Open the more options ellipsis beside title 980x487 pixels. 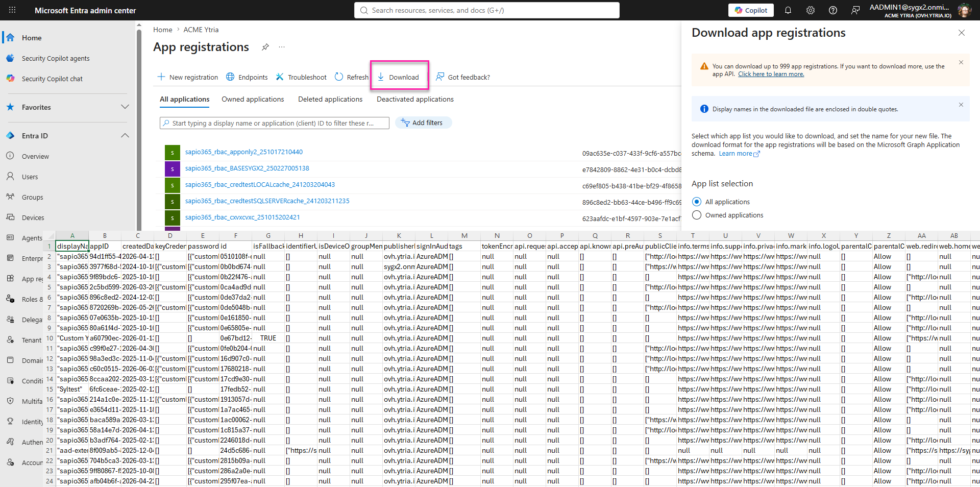pyautogui.click(x=282, y=47)
